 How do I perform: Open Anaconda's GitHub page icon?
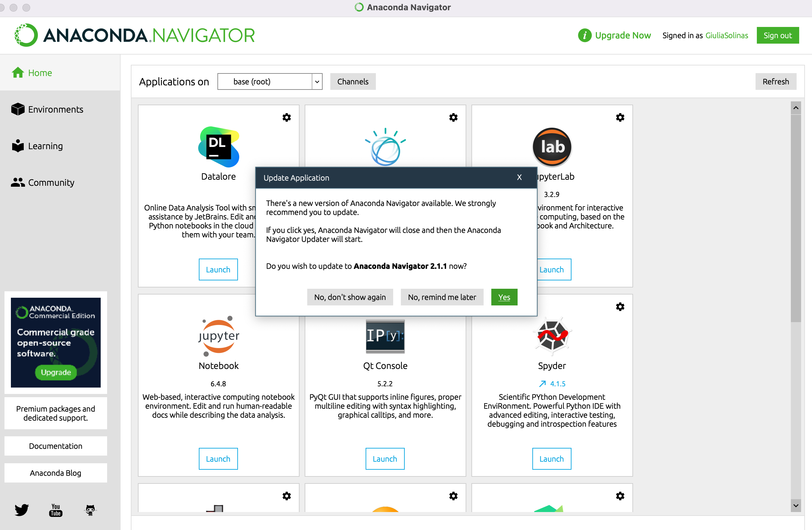coord(90,510)
